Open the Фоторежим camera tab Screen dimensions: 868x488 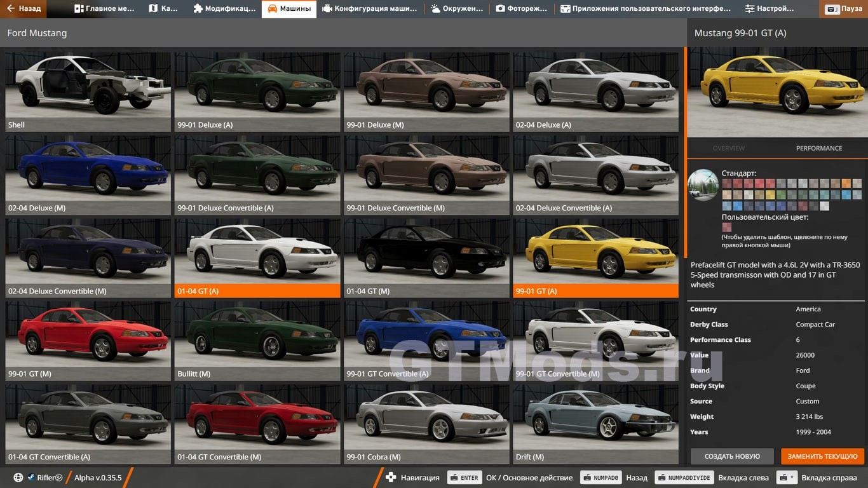click(x=522, y=9)
